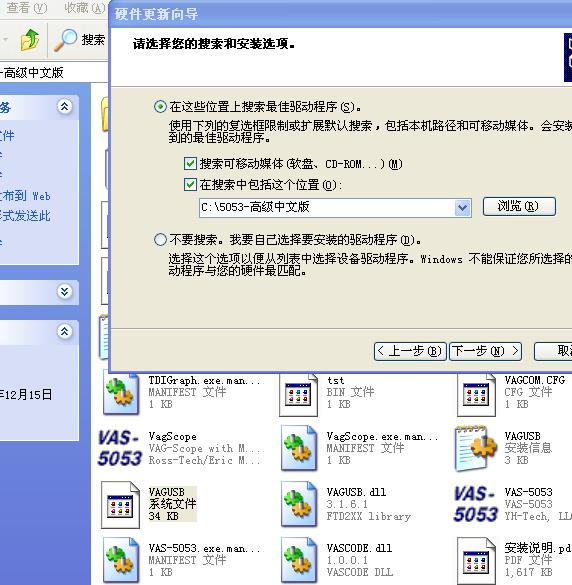Open the Favorites (收藏) menu
572x585 pixels.
click(x=84, y=7)
